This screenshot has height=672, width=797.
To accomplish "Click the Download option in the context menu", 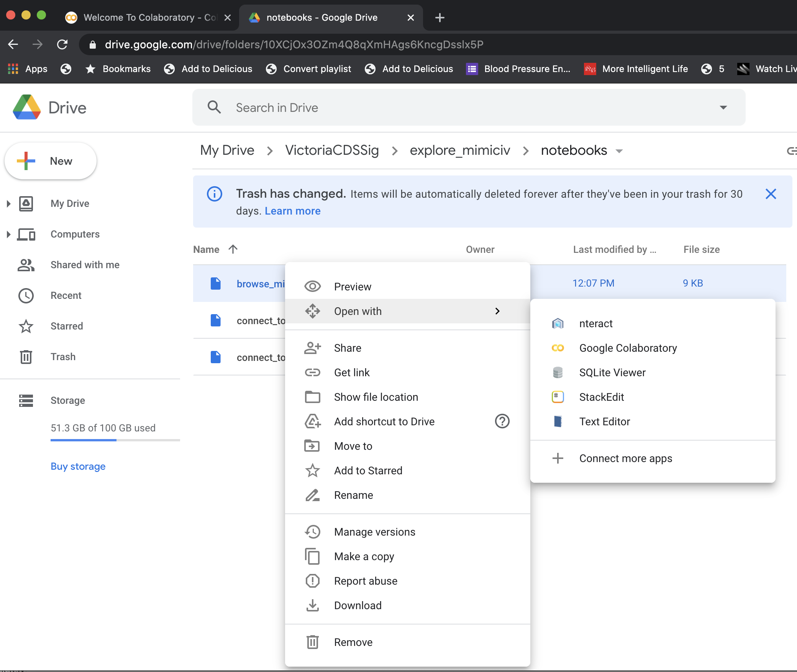I will pyautogui.click(x=358, y=605).
